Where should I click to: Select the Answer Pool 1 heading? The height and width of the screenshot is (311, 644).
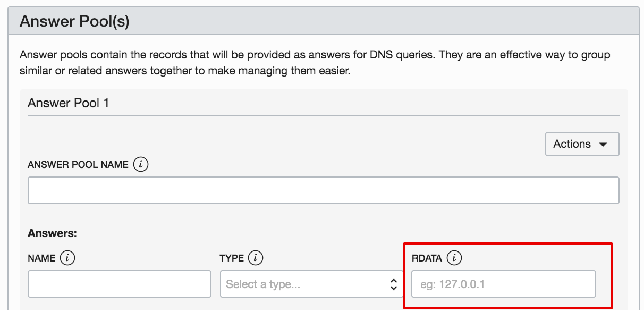(69, 103)
